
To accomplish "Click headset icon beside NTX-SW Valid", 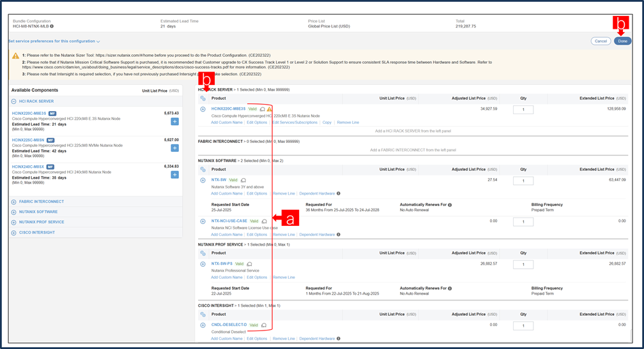I will (243, 180).
